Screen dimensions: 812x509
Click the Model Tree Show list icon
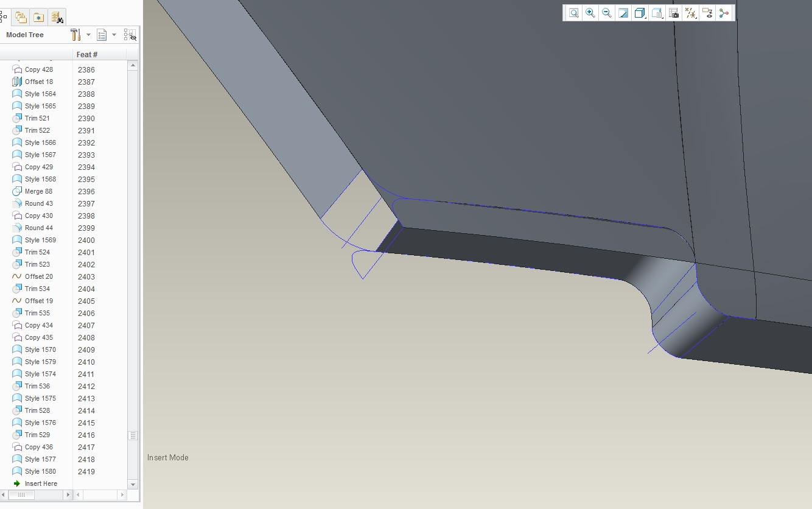[102, 35]
